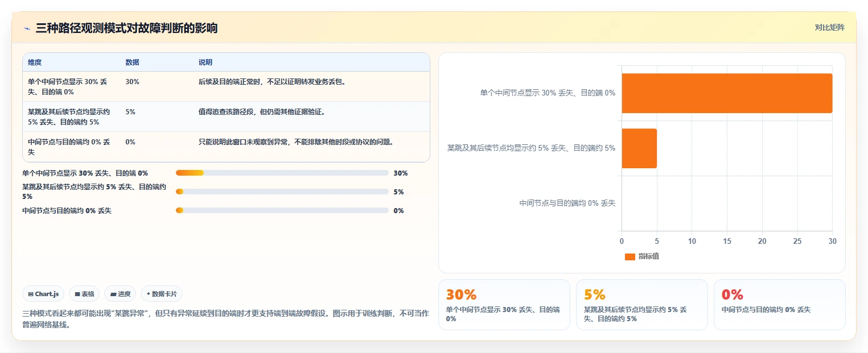The width and height of the screenshot is (868, 353).
Task: Click the table row label 中间节点与目的端均 0% 丢失
Action: pos(69,147)
